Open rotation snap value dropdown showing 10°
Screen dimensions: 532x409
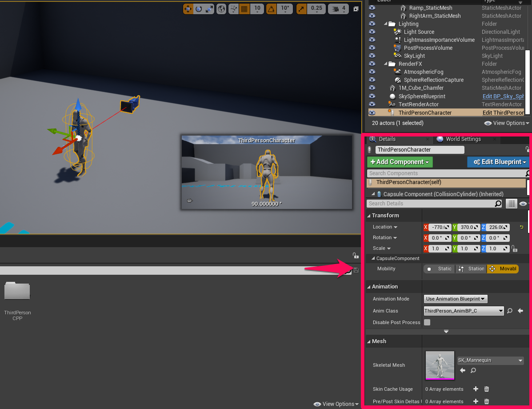pos(285,9)
